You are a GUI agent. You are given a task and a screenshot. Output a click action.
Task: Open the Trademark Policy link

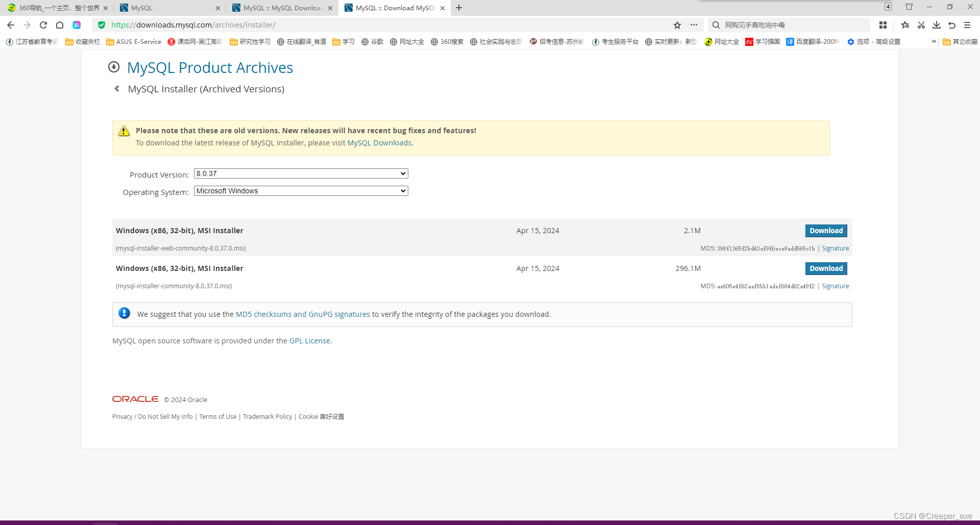pyautogui.click(x=267, y=417)
